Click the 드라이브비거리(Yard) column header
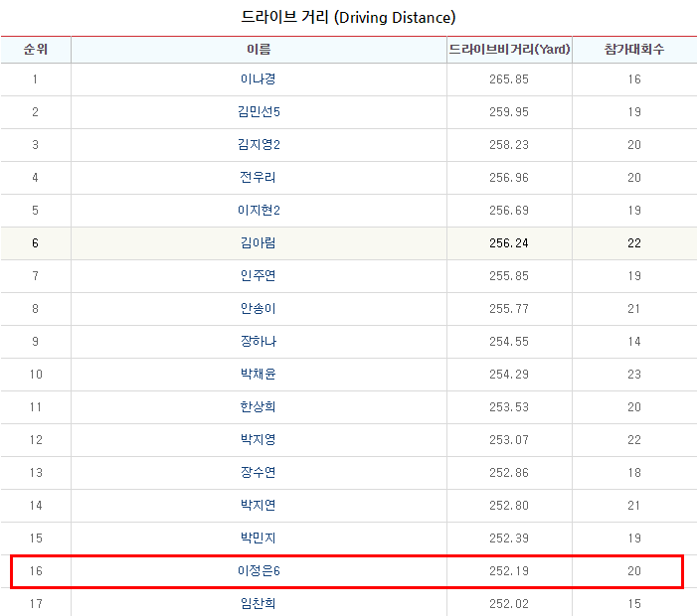 509,50
